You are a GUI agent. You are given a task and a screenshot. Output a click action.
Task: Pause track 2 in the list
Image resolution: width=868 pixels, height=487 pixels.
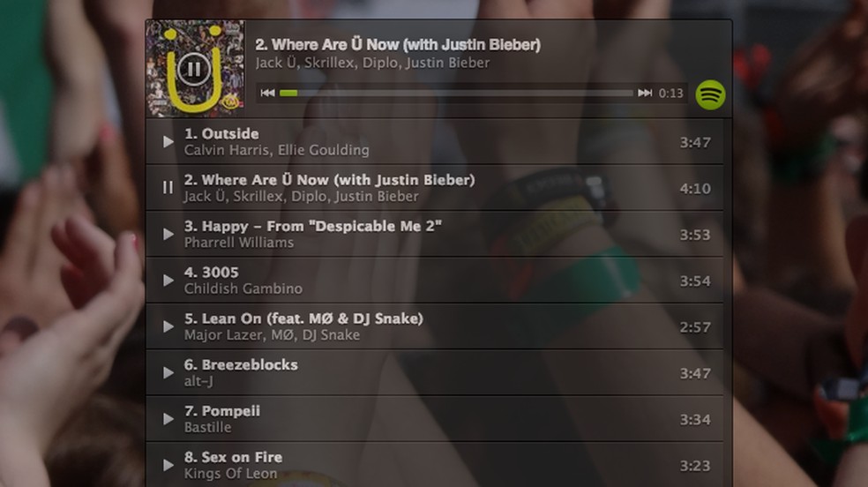168,188
